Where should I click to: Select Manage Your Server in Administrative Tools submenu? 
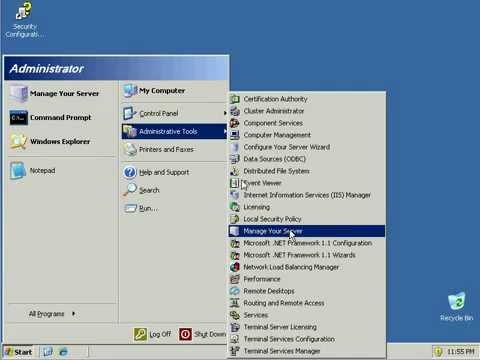point(307,231)
